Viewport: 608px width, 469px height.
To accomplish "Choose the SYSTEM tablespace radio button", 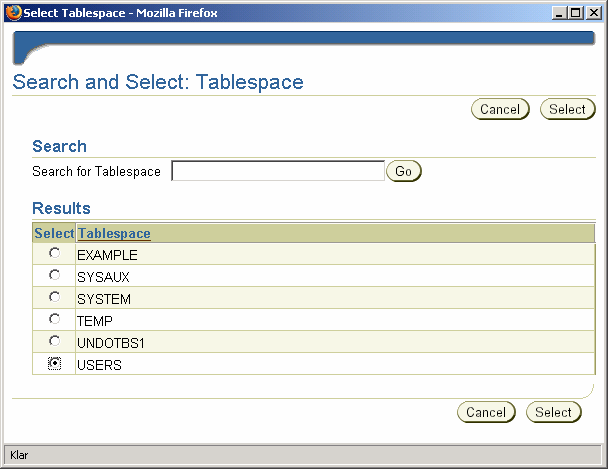I will pyautogui.click(x=54, y=297).
